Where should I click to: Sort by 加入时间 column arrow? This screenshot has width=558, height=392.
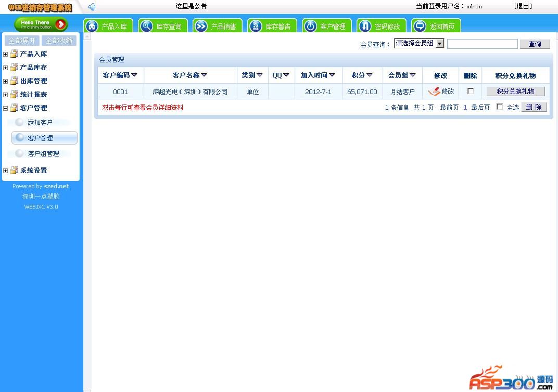332,75
